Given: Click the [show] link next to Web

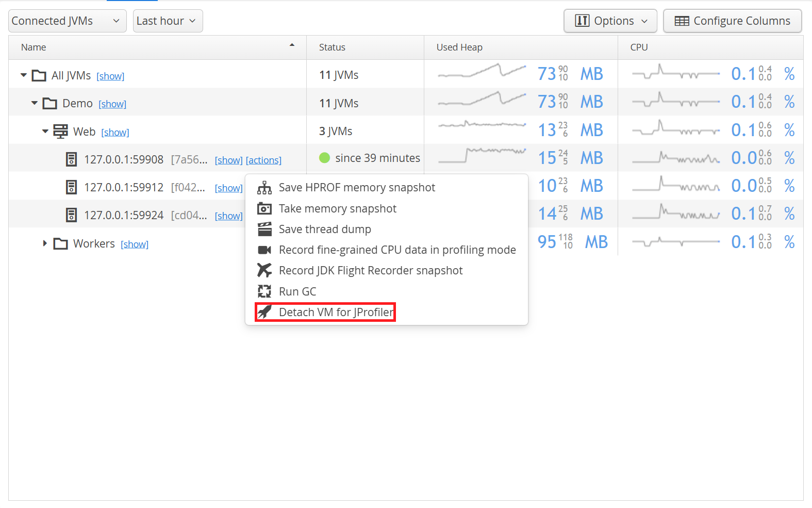Looking at the screenshot, I should click(115, 133).
